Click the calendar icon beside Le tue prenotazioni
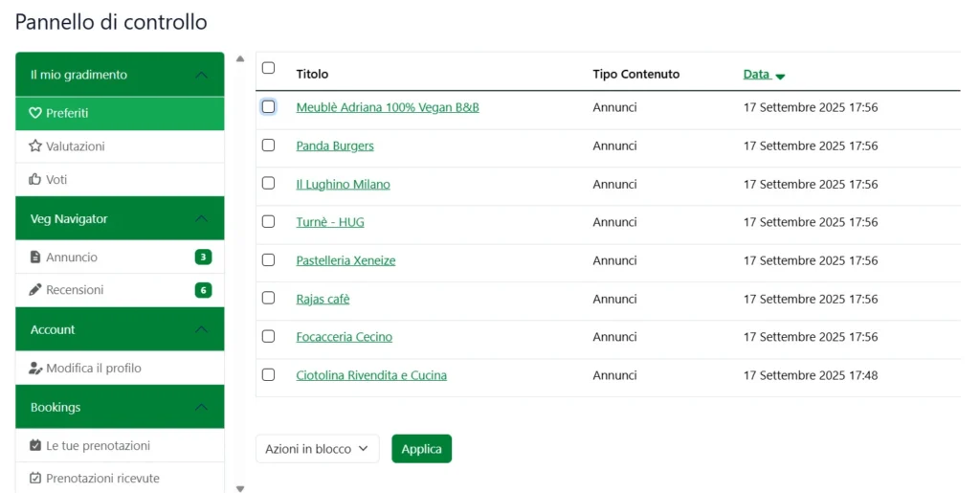 click(35, 445)
